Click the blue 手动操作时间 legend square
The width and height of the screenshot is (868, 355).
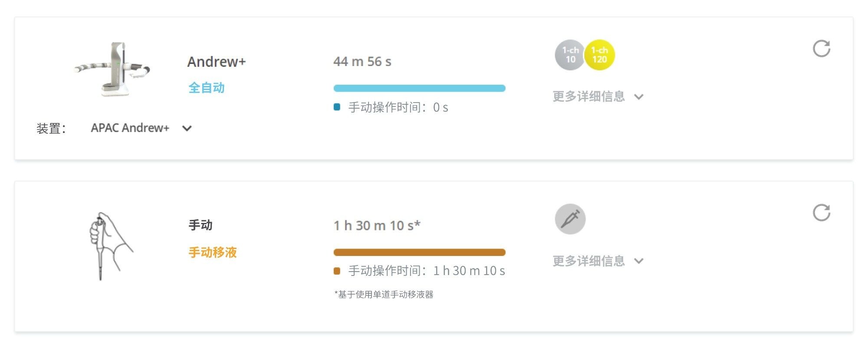click(x=337, y=107)
